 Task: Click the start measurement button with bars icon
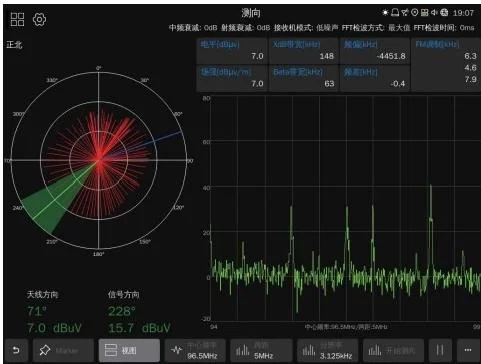click(x=393, y=350)
